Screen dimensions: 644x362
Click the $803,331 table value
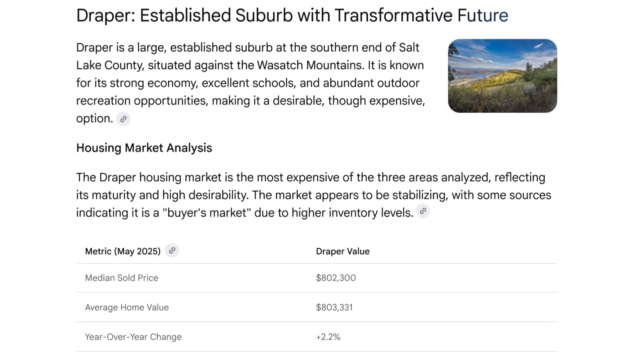[x=334, y=307]
